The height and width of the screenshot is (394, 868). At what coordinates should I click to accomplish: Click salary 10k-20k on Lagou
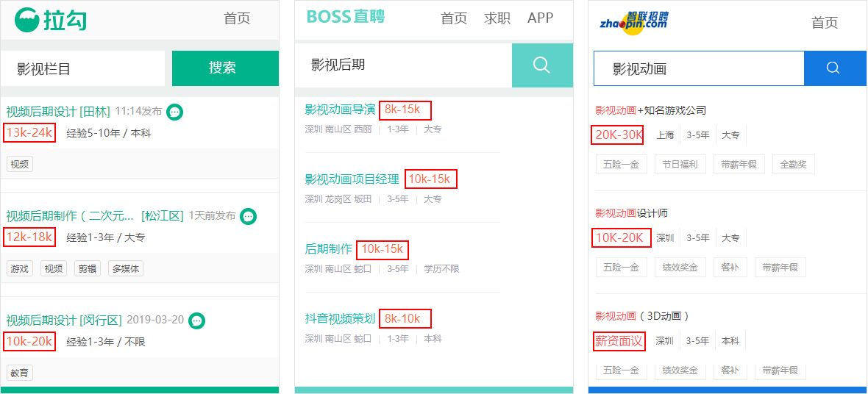(x=29, y=341)
